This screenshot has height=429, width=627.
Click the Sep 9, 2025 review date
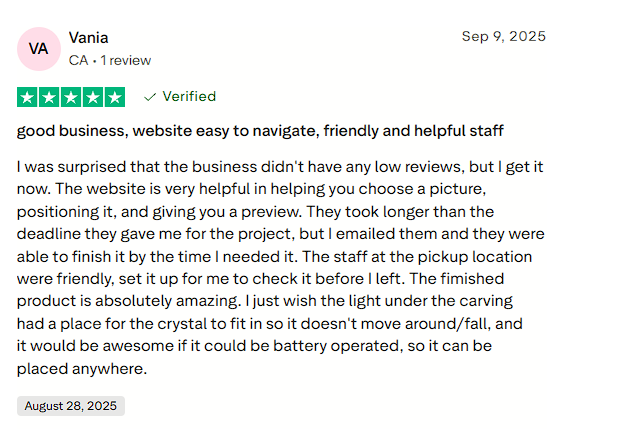pyautogui.click(x=503, y=36)
